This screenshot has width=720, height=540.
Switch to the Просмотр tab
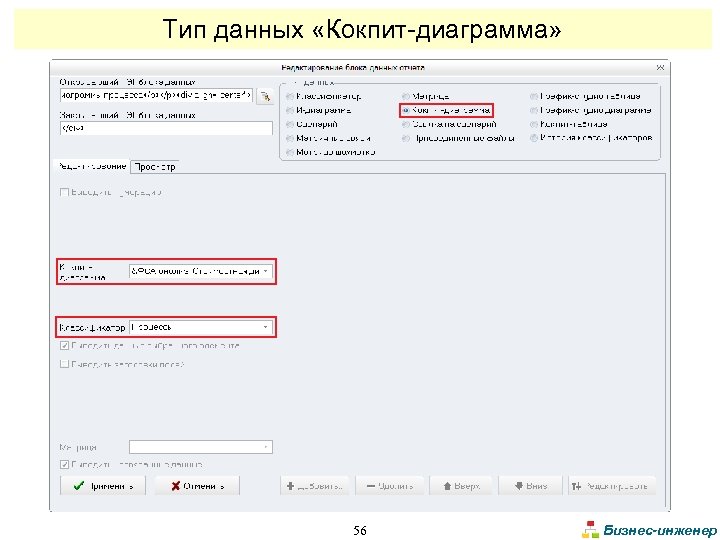click(x=155, y=167)
